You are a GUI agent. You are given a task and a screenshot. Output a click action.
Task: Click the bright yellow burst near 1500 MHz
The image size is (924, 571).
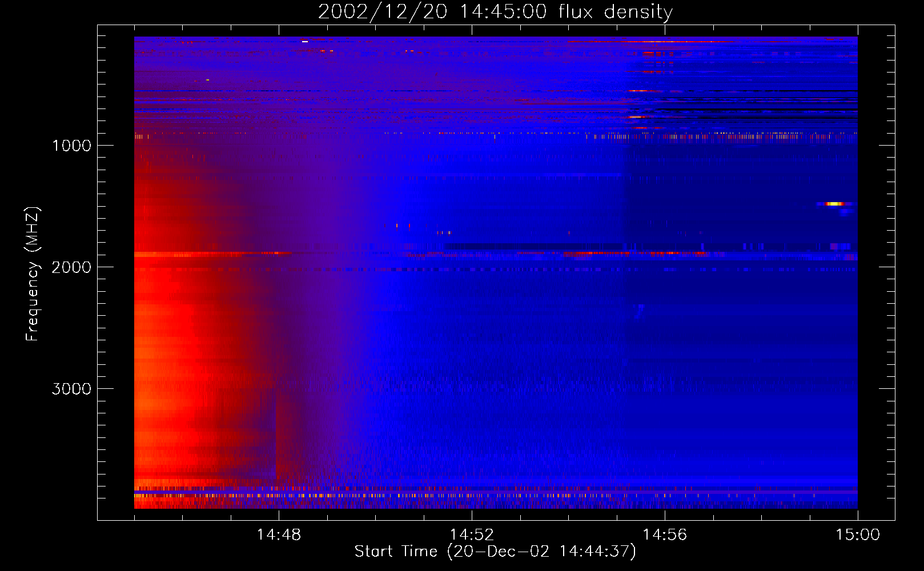click(835, 204)
